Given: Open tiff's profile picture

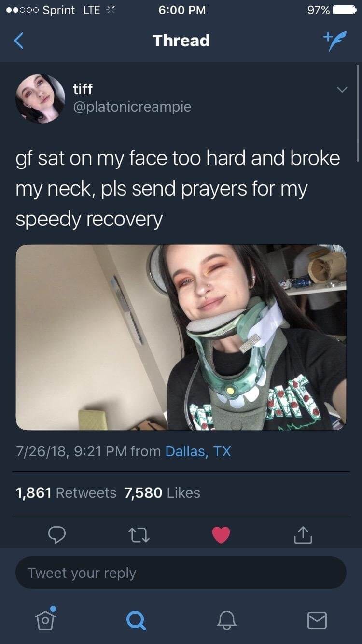Looking at the screenshot, I should coord(41,98).
